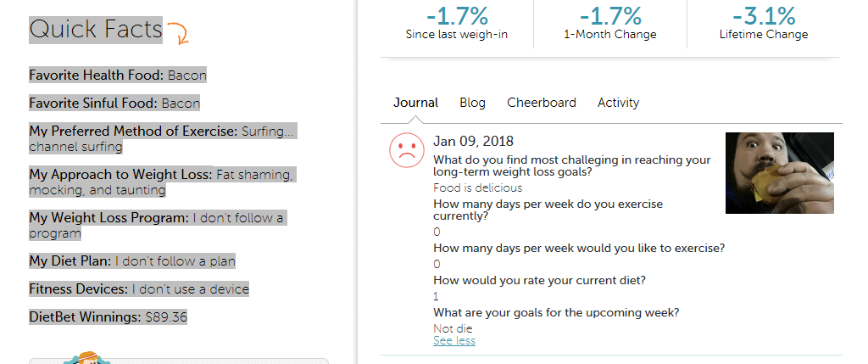The height and width of the screenshot is (364, 868).
Task: Select the Lifetime Change -3.1% stat
Action: coord(763,18)
